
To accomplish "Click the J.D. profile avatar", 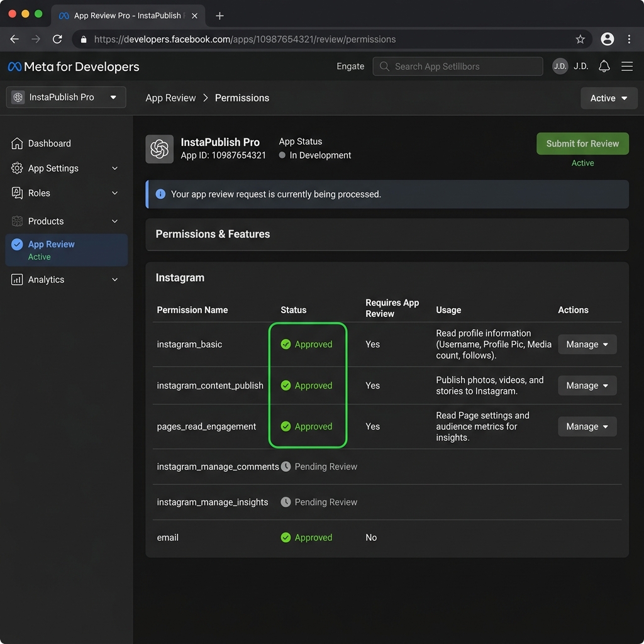I will point(560,66).
